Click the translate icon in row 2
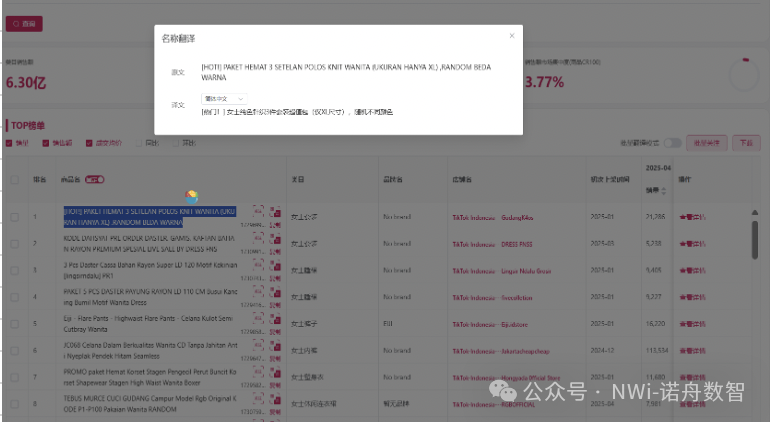Viewport: 770px width, 422px height. [258, 238]
